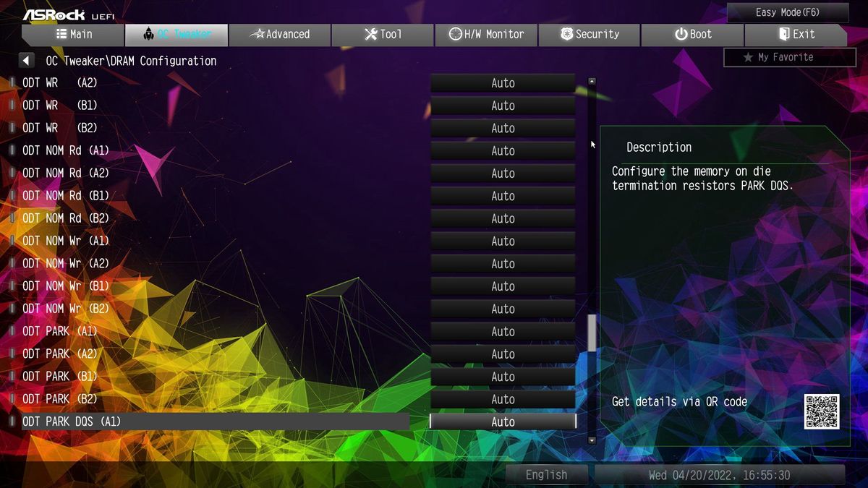Switch to the Boot tab
The height and width of the screenshot is (488, 868).
(x=692, y=34)
